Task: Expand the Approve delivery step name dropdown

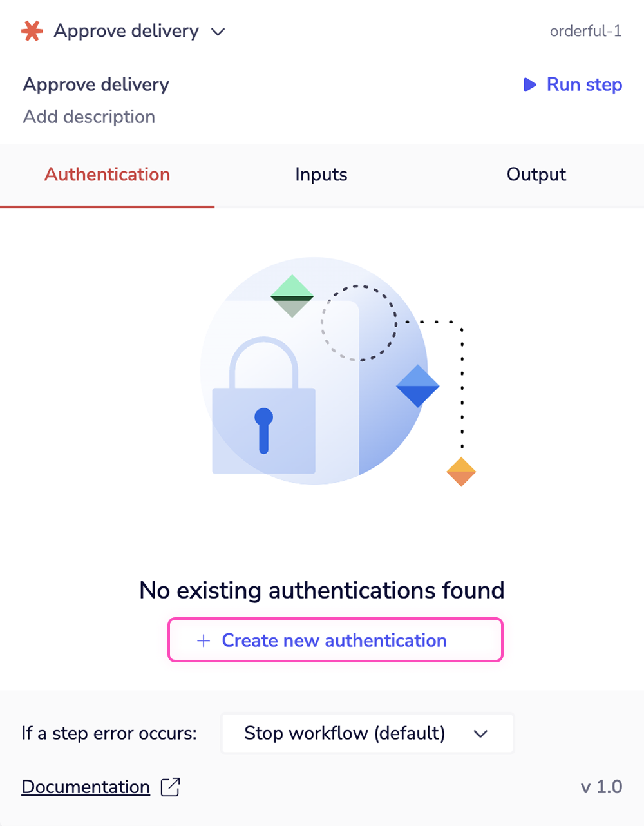Action: [x=218, y=32]
